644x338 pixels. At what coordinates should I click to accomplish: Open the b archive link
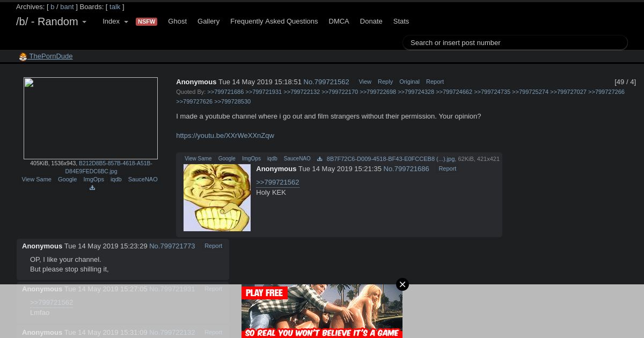53,7
